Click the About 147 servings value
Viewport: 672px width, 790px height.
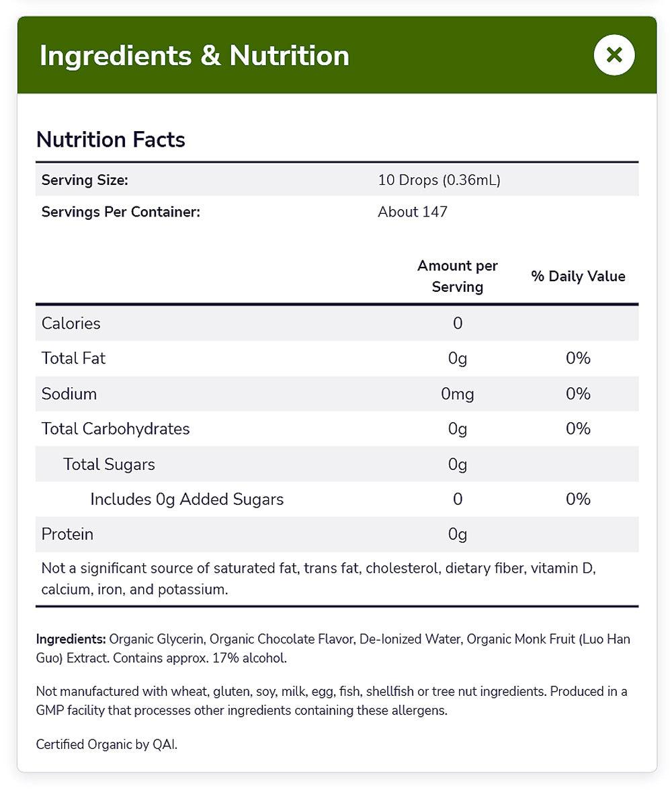coord(413,212)
